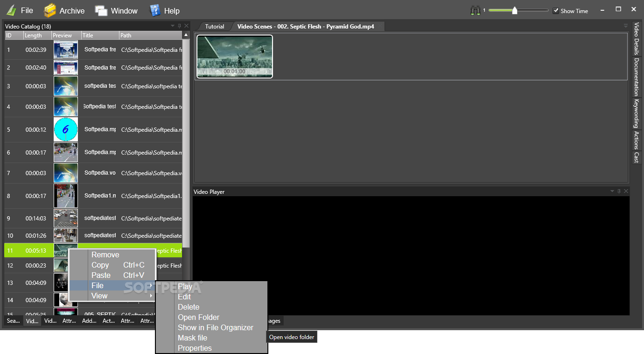Select preview thumbnail of video ID 7
The height and width of the screenshot is (354, 644).
click(66, 173)
